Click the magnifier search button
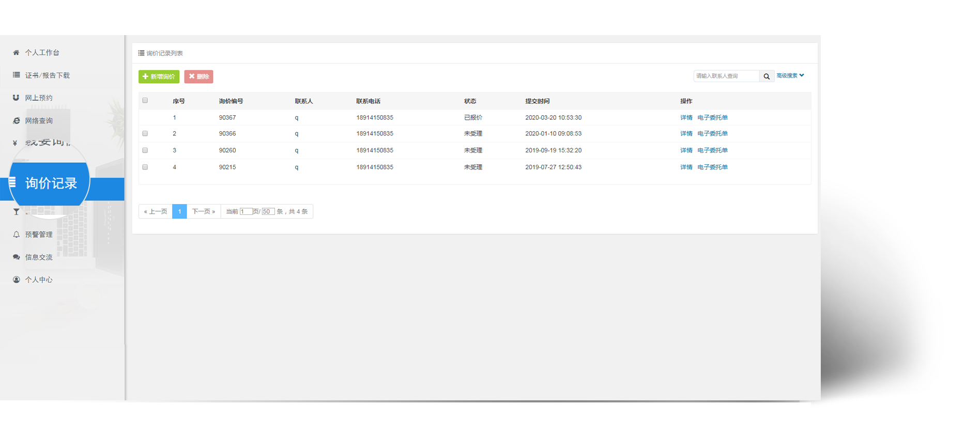Viewport: 980px width, 436px height. click(x=767, y=76)
